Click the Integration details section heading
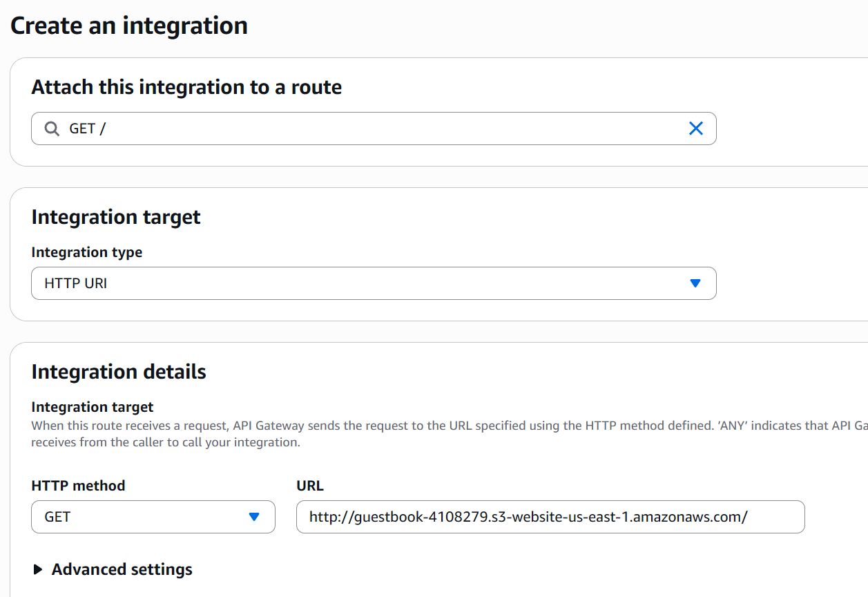This screenshot has width=868, height=597. [x=119, y=372]
